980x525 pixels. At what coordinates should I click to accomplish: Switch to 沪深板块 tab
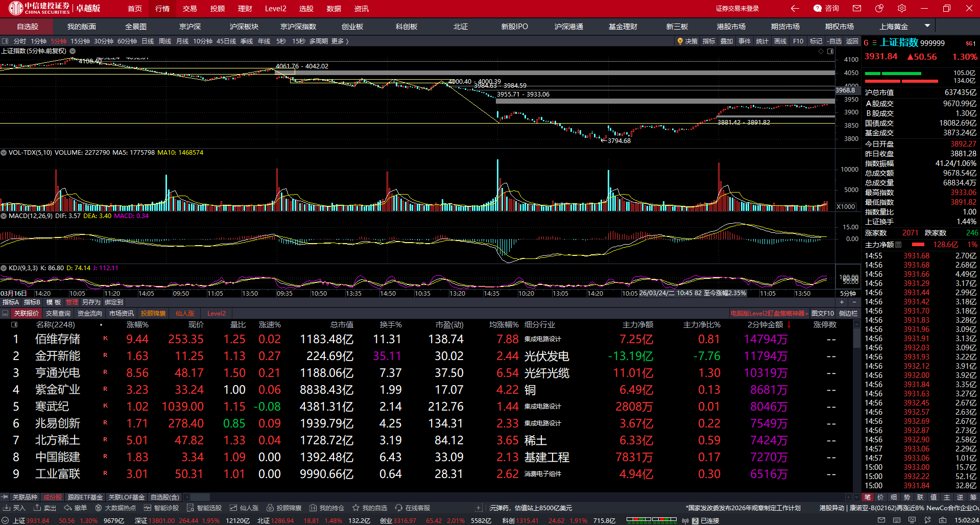coord(244,27)
